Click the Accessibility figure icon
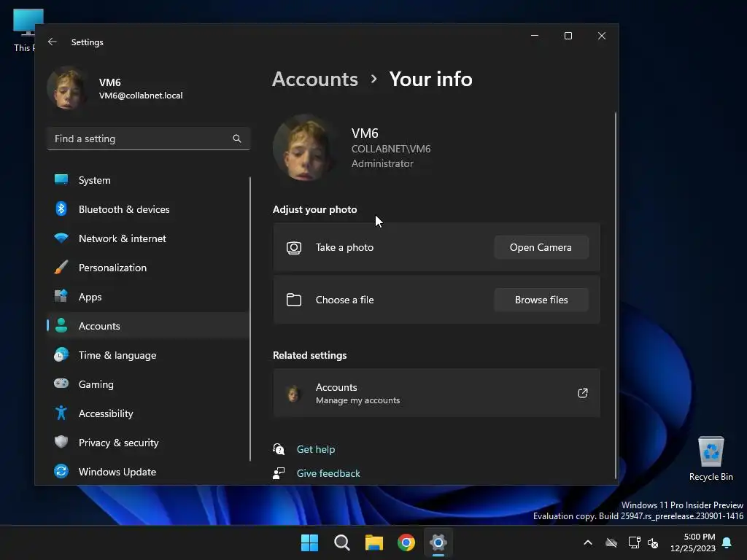This screenshot has height=560, width=747. 61,413
